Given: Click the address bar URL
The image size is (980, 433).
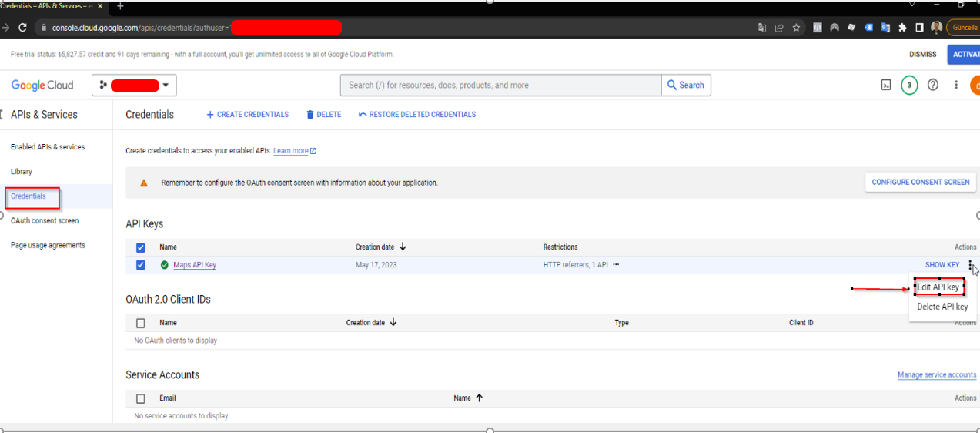Looking at the screenshot, I should (141, 27).
